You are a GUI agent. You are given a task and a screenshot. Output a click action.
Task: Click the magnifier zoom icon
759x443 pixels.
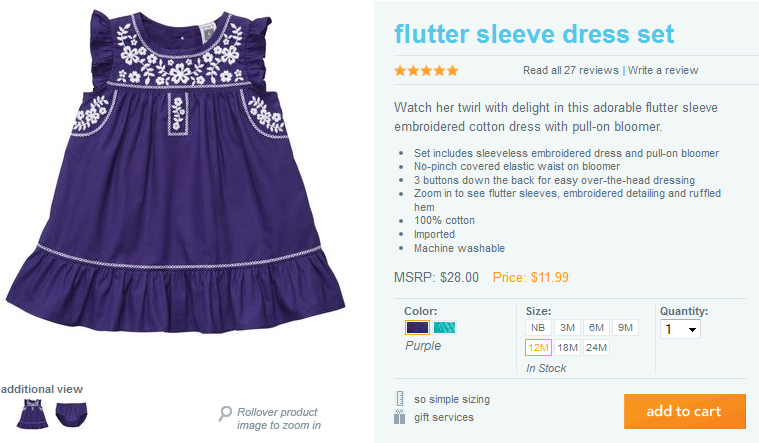point(226,413)
